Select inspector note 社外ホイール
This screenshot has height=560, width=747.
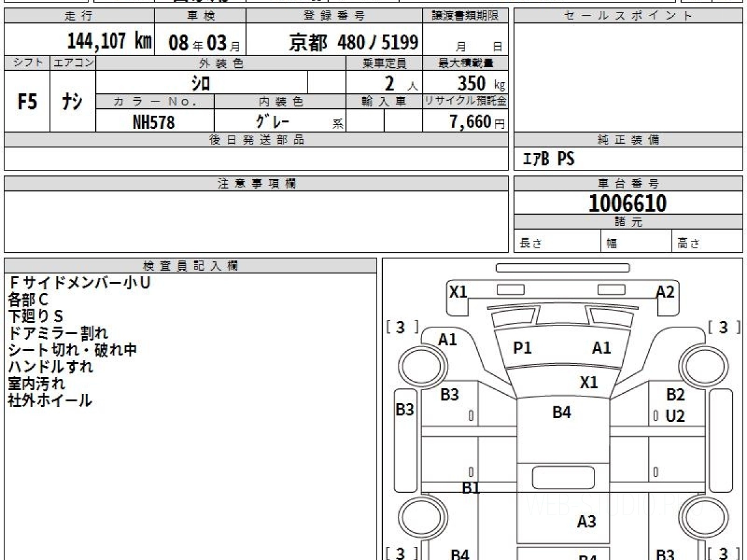tap(50, 400)
